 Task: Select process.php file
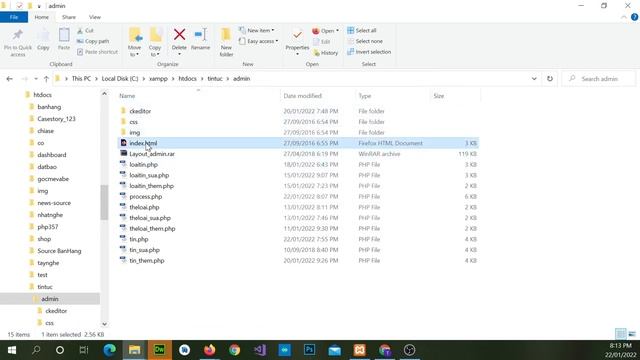click(x=146, y=197)
